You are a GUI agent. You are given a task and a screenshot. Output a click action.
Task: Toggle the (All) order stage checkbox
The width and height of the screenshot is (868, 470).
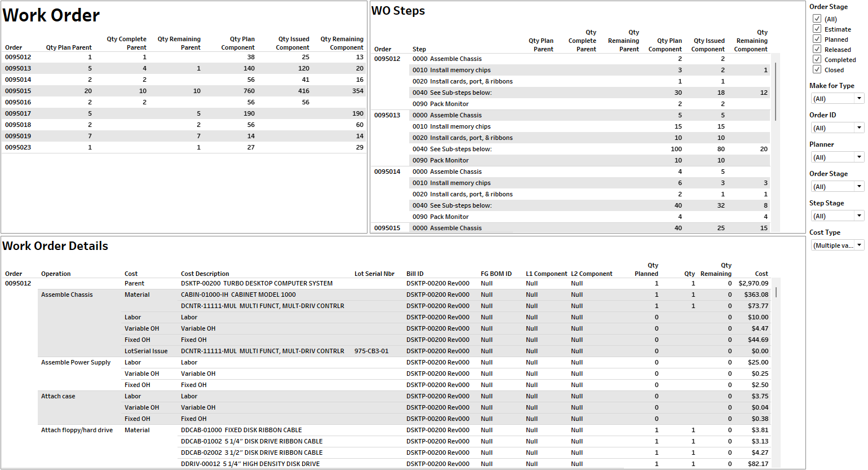tap(817, 19)
